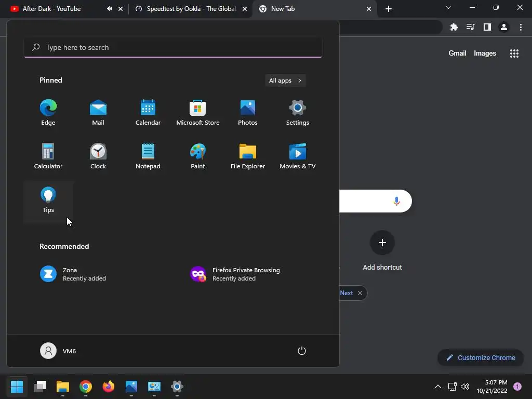The width and height of the screenshot is (532, 399).
Task: Click the Customize Chrome button
Action: coord(481,357)
